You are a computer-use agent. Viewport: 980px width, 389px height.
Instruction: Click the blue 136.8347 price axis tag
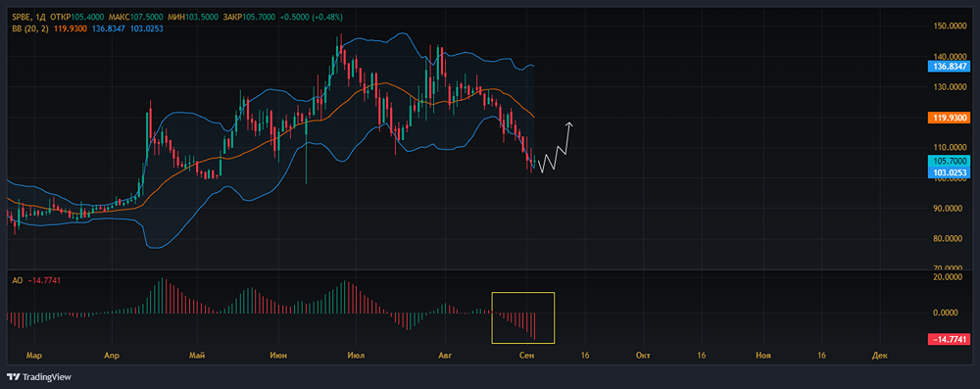pos(950,66)
